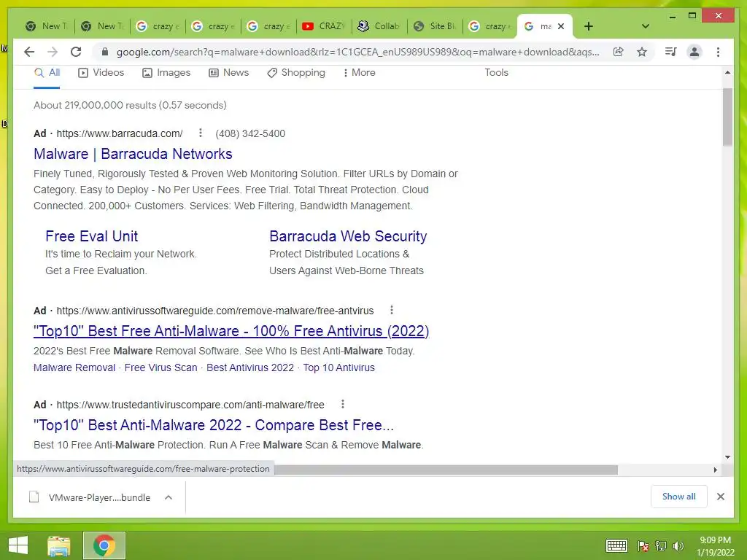Bookmark this page with the star
747x560 pixels.
coord(642,52)
